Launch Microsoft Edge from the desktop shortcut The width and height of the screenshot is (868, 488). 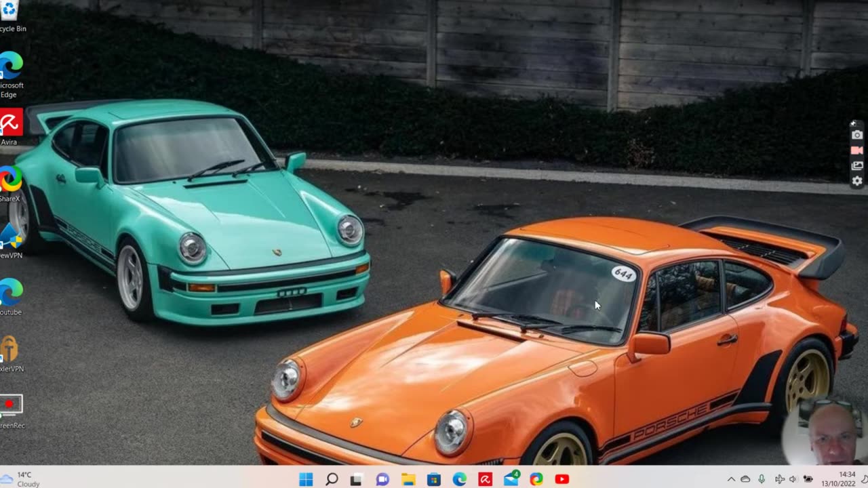(11, 73)
